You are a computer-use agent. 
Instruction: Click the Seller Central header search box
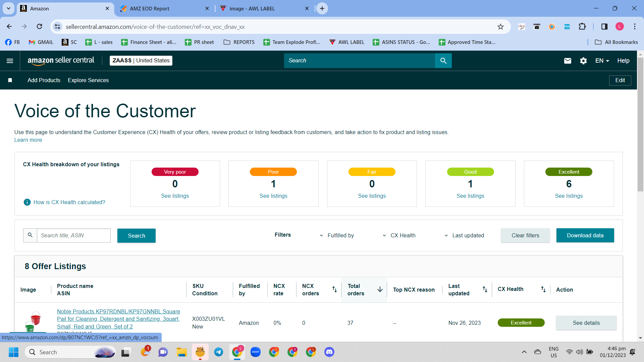coord(360,61)
